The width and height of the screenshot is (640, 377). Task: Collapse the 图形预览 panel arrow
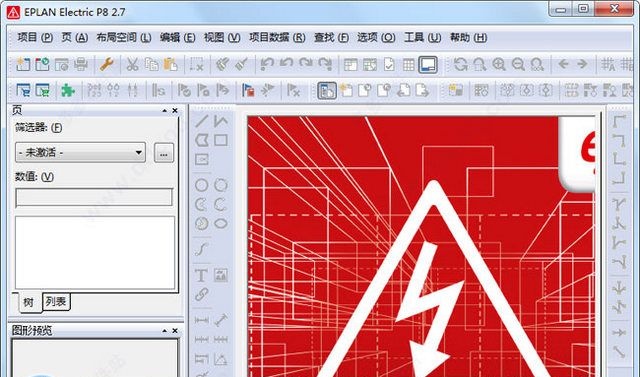coord(164,330)
